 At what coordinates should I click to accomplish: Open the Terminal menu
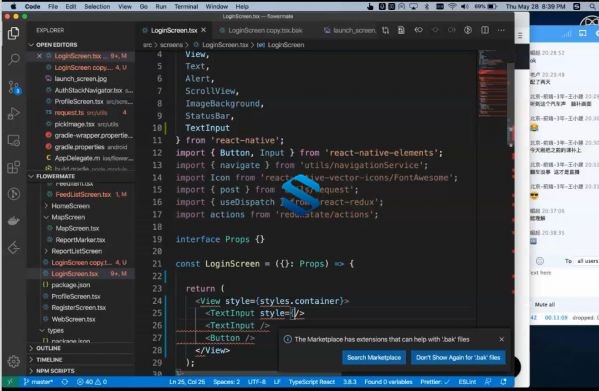(x=186, y=6)
